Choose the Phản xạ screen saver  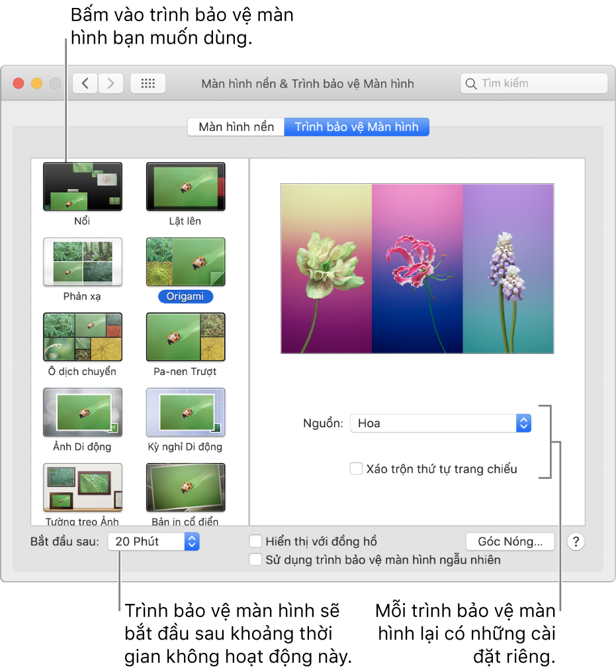pos(82,262)
